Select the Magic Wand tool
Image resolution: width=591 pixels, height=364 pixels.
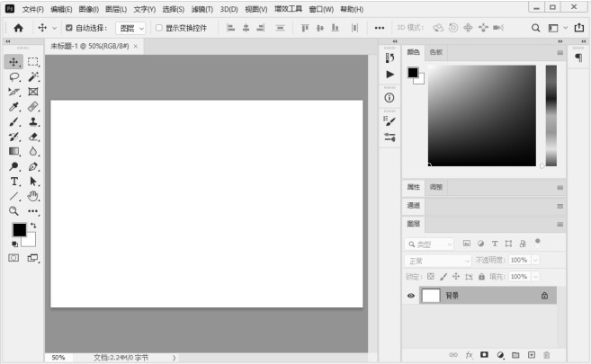33,77
